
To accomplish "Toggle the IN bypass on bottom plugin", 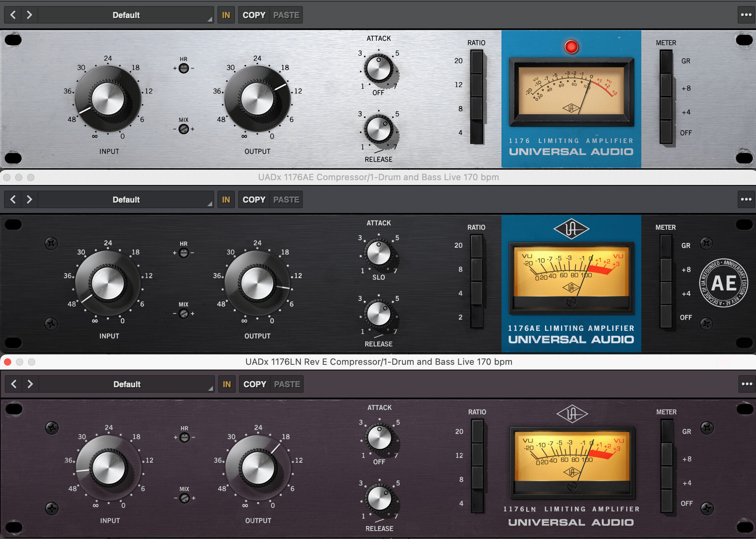I will 227,384.
